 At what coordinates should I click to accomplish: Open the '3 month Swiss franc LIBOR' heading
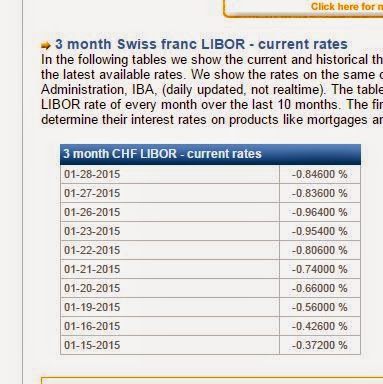[x=201, y=44]
